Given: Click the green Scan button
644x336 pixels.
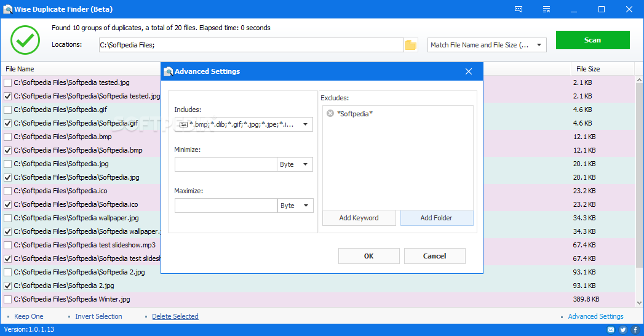Looking at the screenshot, I should (x=593, y=40).
